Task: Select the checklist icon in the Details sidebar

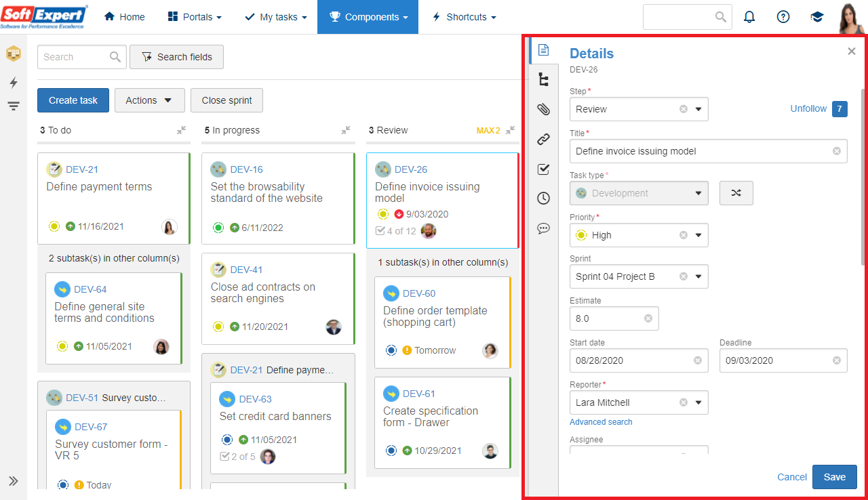Action: pos(543,169)
